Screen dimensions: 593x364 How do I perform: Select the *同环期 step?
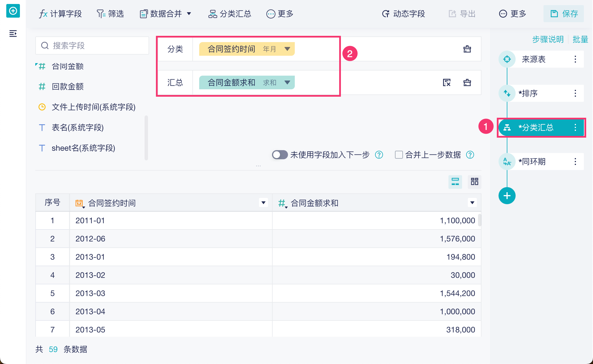click(x=532, y=162)
